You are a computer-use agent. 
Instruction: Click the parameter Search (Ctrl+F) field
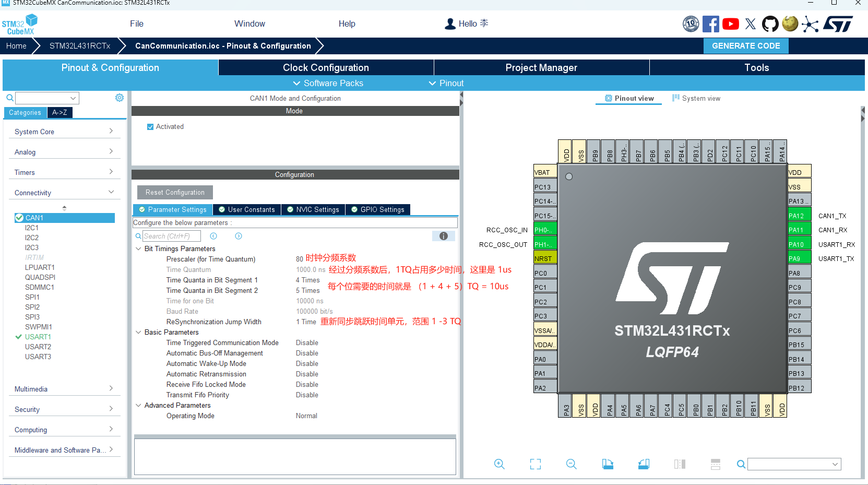tap(171, 236)
